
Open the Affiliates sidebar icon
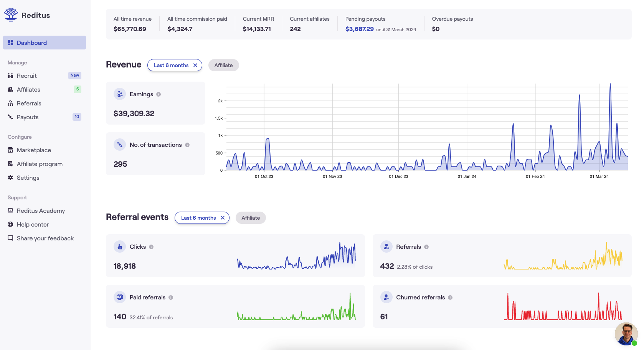click(x=10, y=89)
